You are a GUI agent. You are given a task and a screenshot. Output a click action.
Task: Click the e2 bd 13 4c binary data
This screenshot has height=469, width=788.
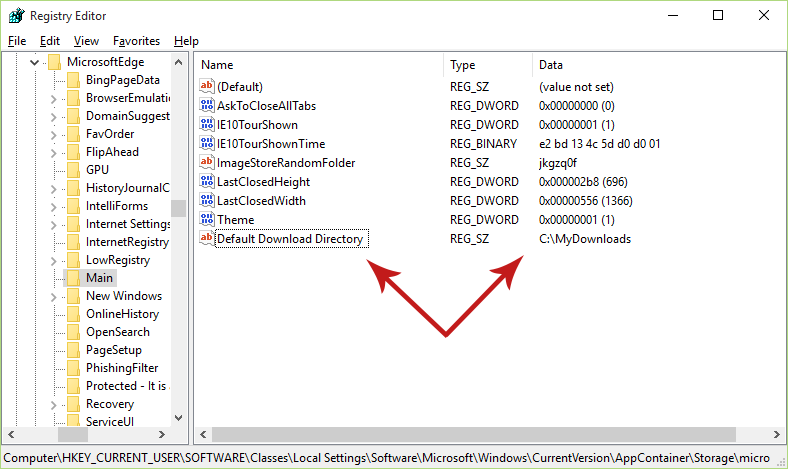pos(600,144)
